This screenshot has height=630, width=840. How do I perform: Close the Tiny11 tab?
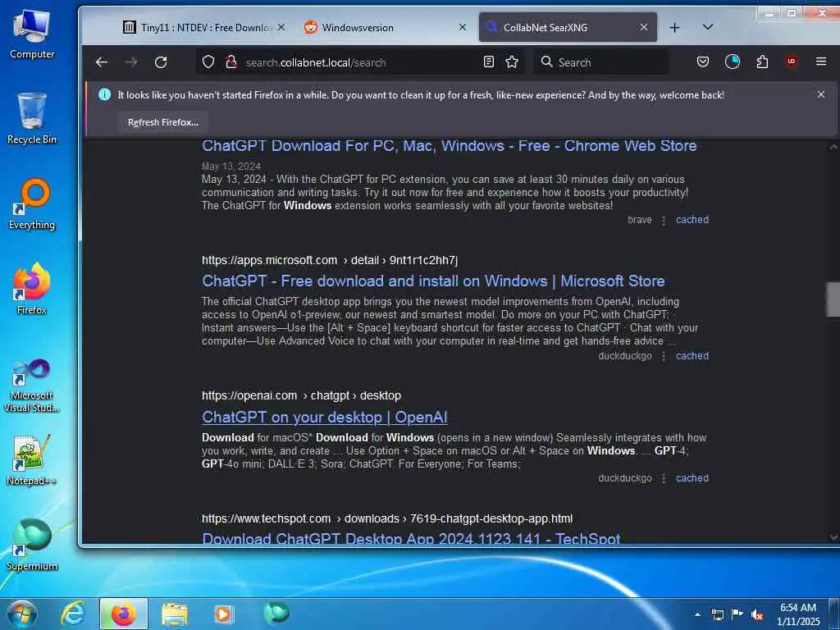(x=281, y=27)
